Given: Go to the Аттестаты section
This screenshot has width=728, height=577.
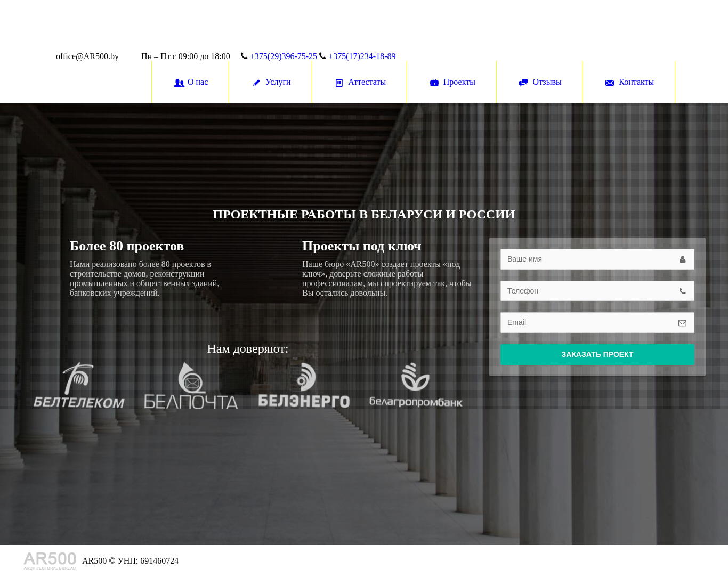Looking at the screenshot, I should pos(360,82).
